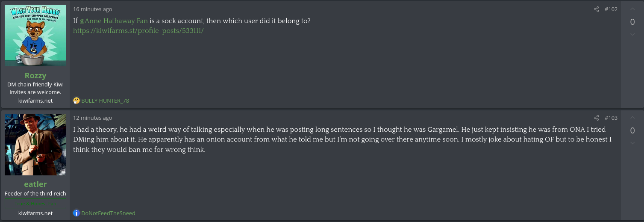This screenshot has width=644, height=222.
Task: Click DoNotFeedTheSneed reaction user name
Action: (108, 213)
